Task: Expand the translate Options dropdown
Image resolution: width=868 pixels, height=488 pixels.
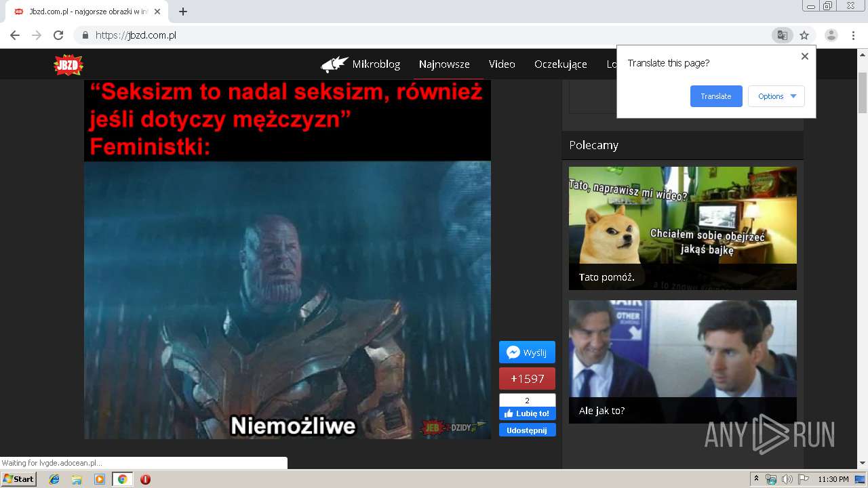Action: pyautogui.click(x=776, y=96)
